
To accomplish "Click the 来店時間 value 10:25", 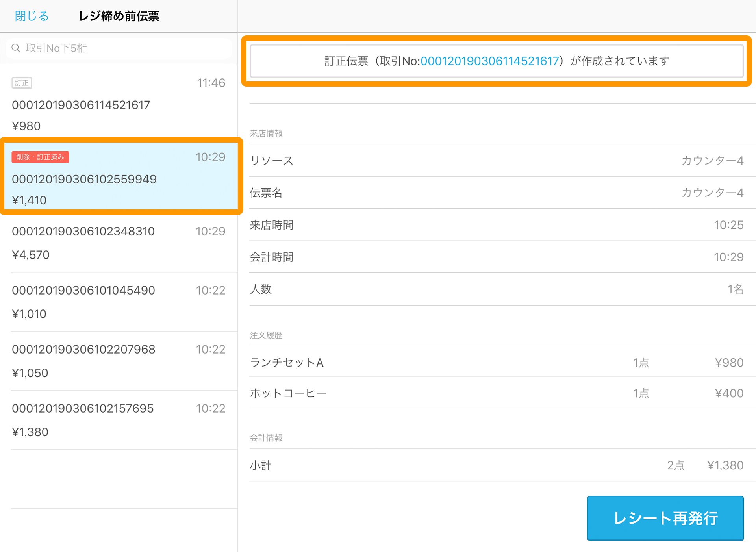I will (729, 225).
